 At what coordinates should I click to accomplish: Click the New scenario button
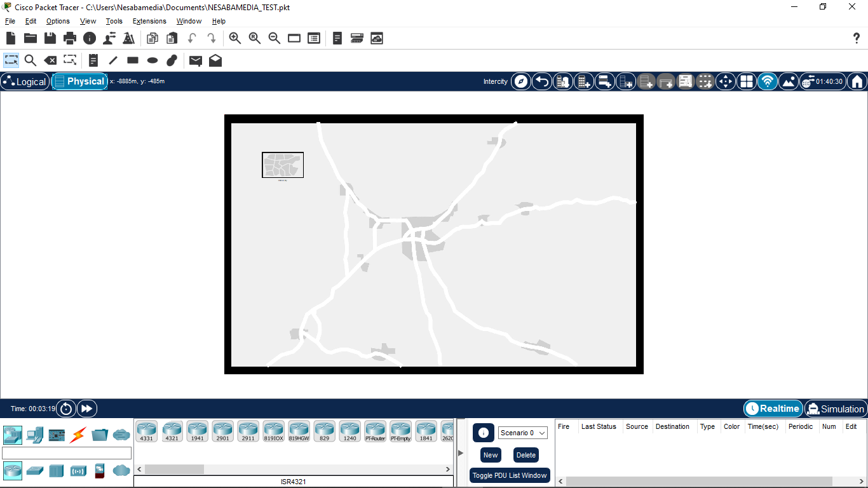click(x=491, y=455)
